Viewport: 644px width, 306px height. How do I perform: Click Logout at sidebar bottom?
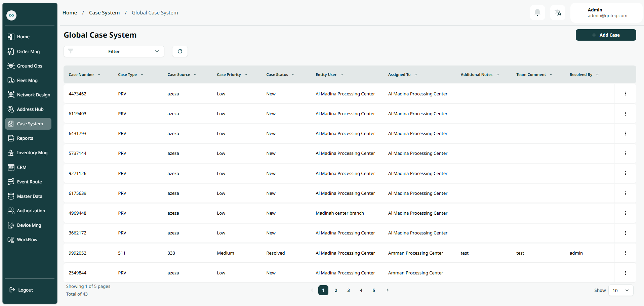coord(25,290)
